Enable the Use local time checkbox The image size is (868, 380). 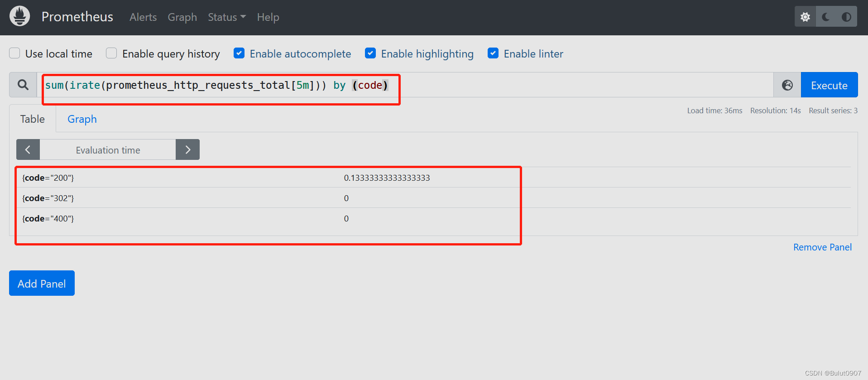pyautogui.click(x=14, y=53)
